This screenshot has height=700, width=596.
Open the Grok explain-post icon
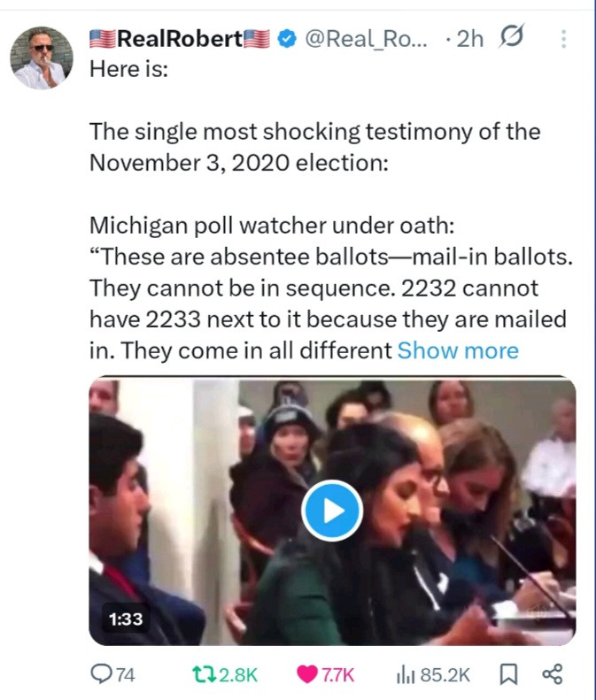510,38
